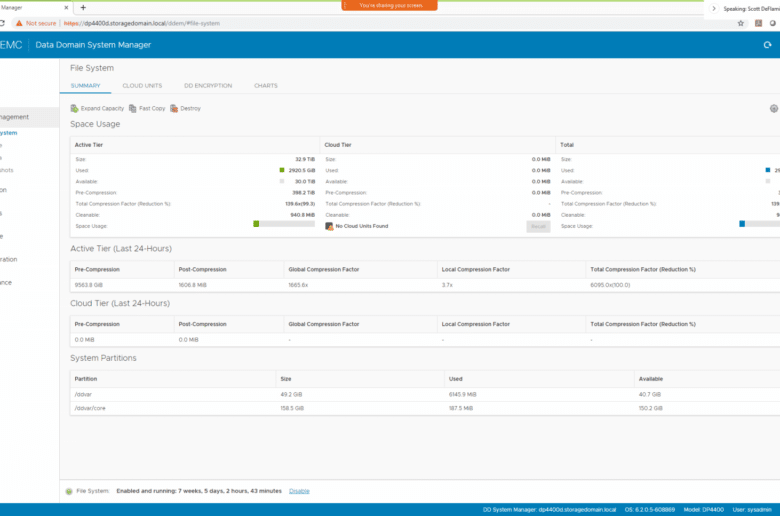The image size is (780, 516).
Task: Close the Manager browser tab
Action: (66, 7)
